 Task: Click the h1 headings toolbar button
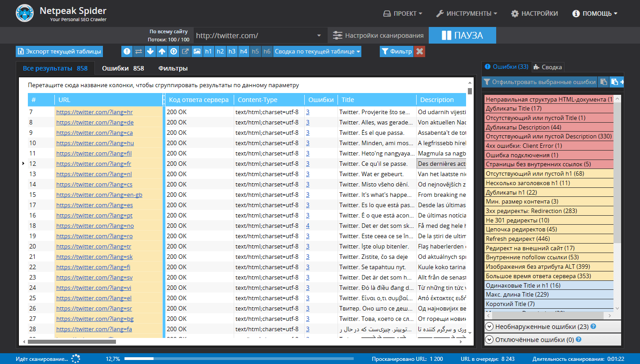tap(209, 52)
